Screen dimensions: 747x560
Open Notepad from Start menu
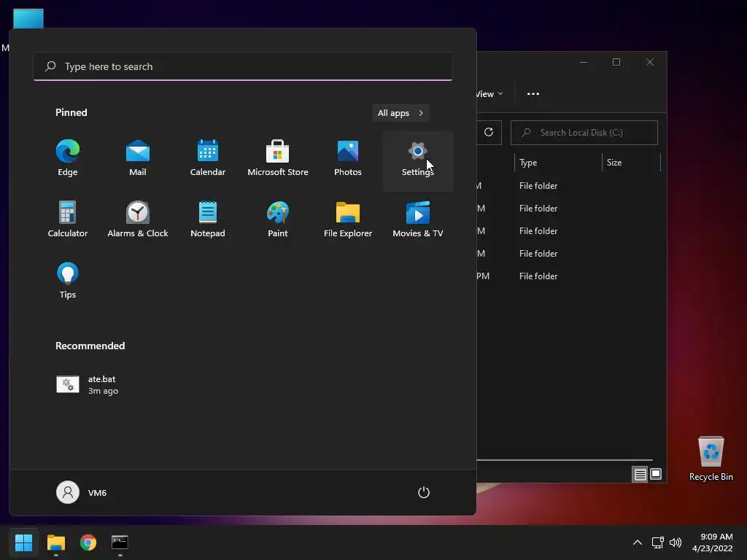208,219
